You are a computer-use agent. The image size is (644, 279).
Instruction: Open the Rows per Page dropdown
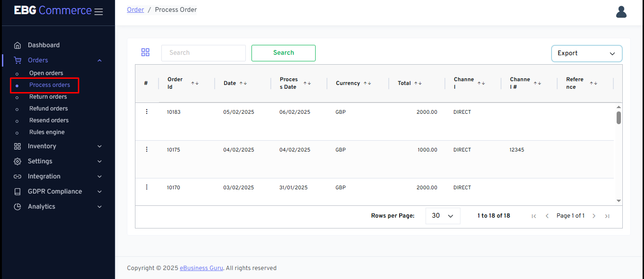[x=443, y=216]
